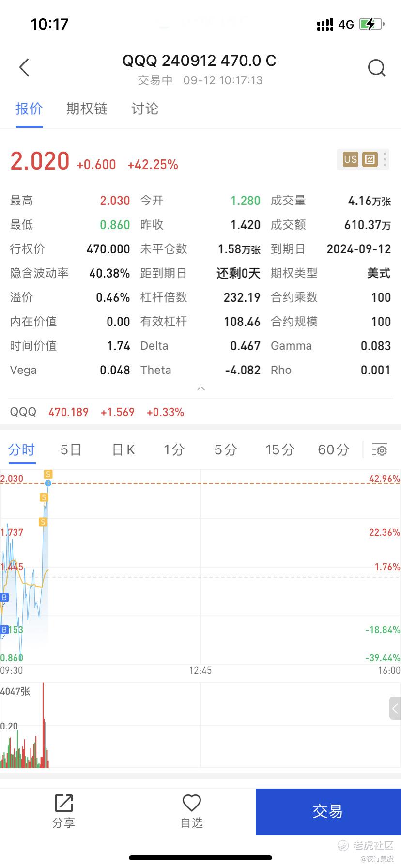Open the three-dot menu next to badges
401x868 pixels.
coord(385,159)
